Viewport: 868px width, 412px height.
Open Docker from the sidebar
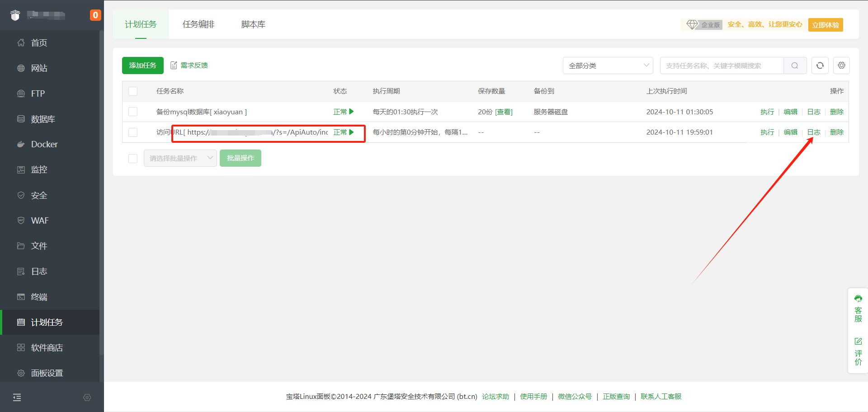coord(44,145)
